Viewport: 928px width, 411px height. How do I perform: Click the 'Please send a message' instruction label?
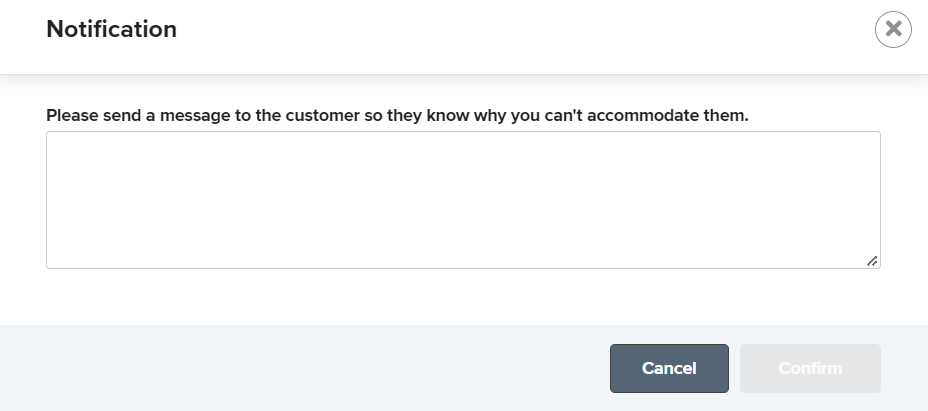[x=397, y=115]
